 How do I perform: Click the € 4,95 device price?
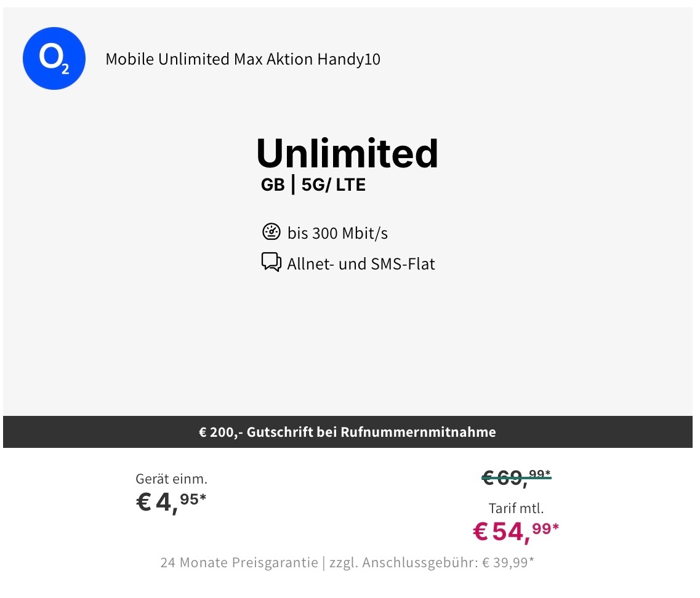(171, 503)
